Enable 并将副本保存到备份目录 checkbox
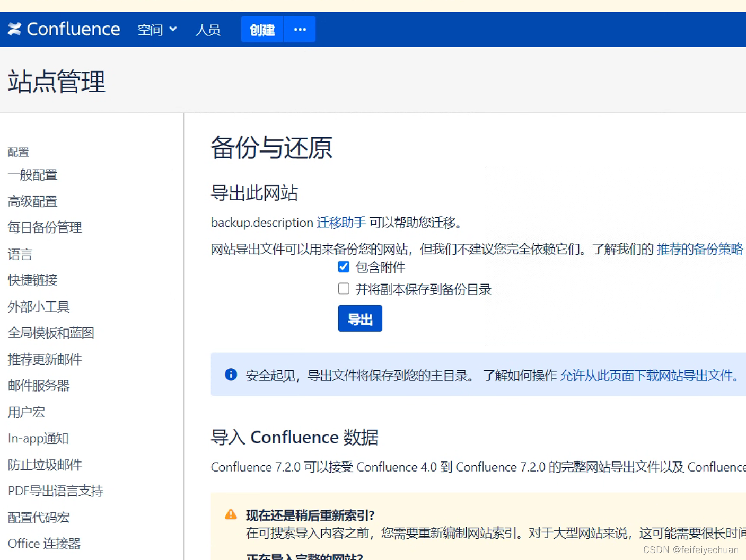This screenshot has width=746, height=560. pos(344,288)
